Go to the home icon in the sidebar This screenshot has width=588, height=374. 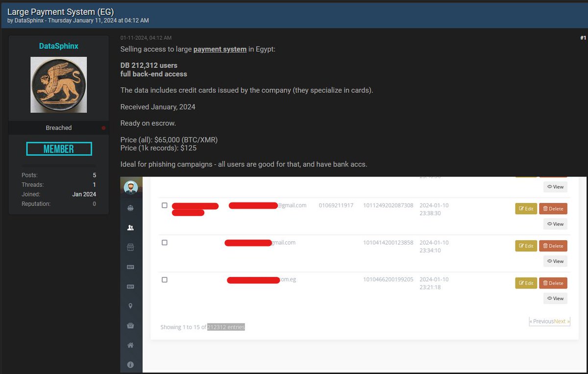coord(130,345)
